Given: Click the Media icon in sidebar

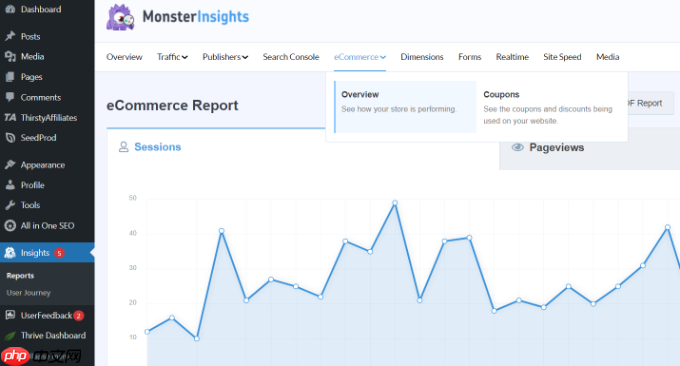Looking at the screenshot, I should pyautogui.click(x=10, y=56).
